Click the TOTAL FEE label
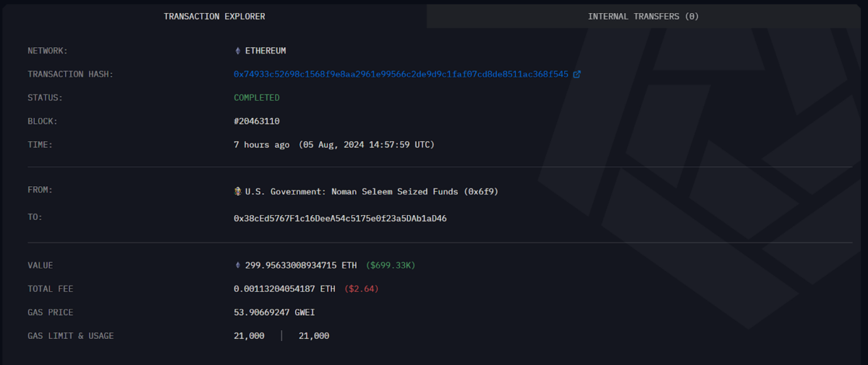The height and width of the screenshot is (365, 868). [51, 289]
